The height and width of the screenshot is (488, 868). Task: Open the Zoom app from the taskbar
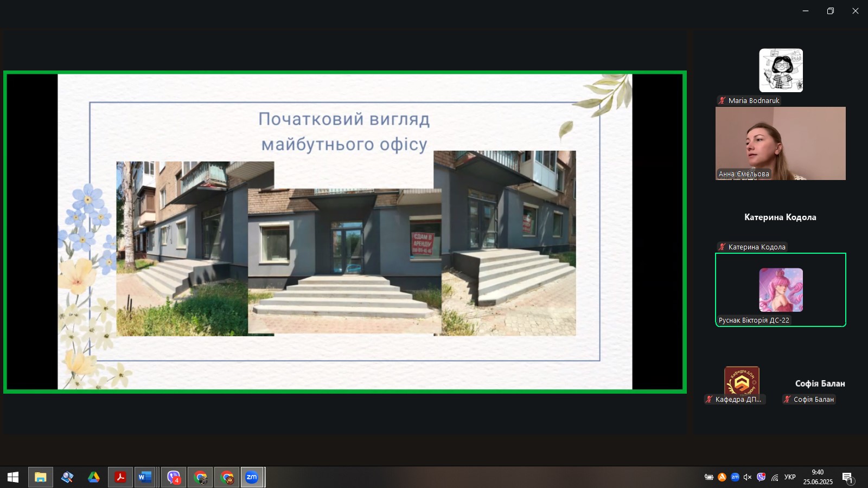coord(251,478)
